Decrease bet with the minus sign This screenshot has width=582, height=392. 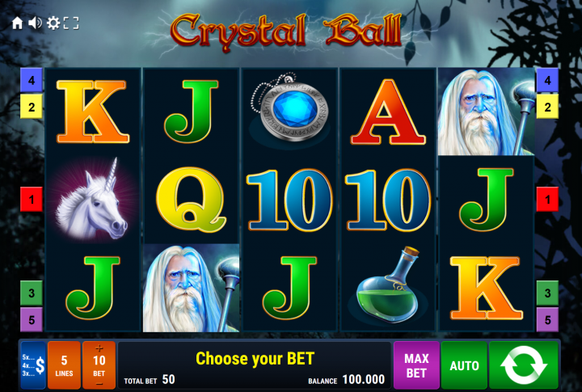click(99, 384)
